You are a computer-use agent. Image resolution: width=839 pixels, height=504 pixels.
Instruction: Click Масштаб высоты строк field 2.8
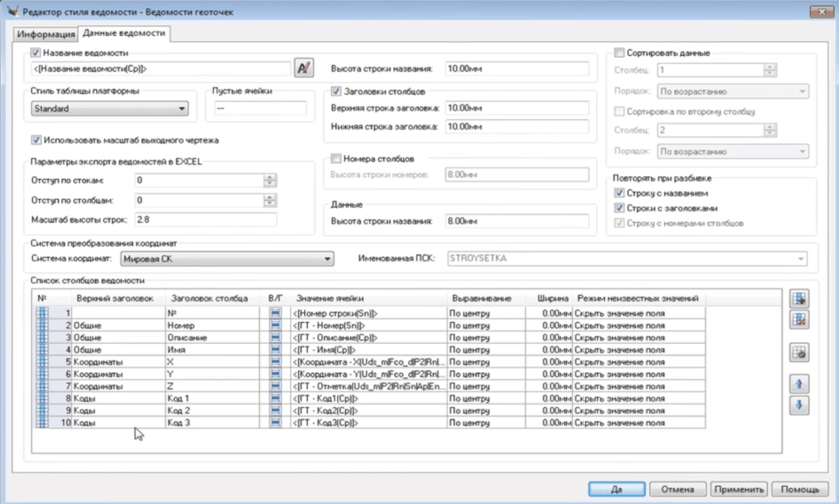pyautogui.click(x=205, y=220)
